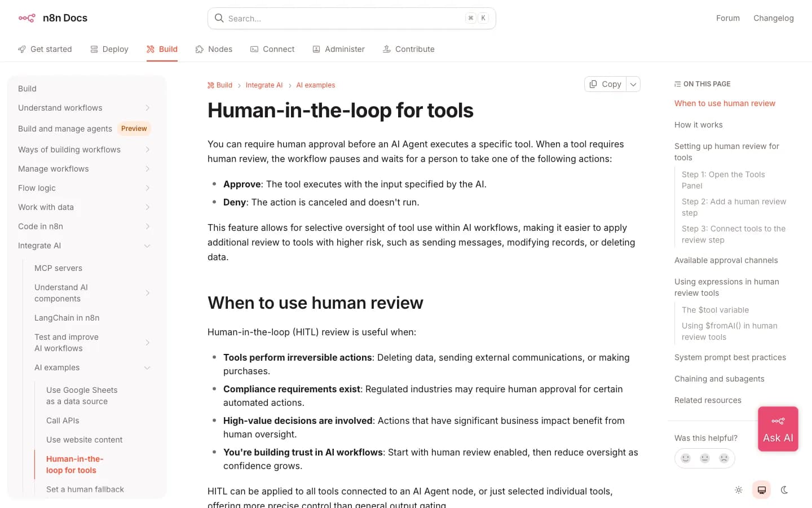Switch to light theme sun icon
Image resolution: width=812 pixels, height=508 pixels.
click(739, 490)
